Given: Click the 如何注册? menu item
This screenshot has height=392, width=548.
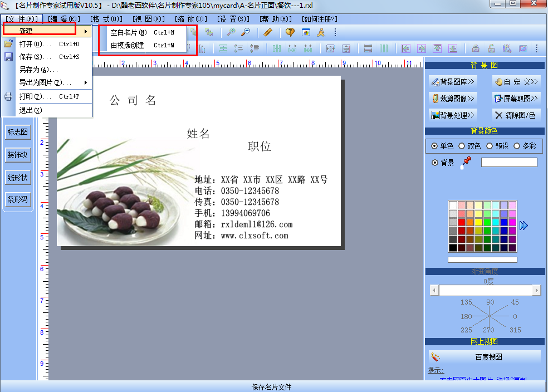Looking at the screenshot, I should pyautogui.click(x=320, y=19).
